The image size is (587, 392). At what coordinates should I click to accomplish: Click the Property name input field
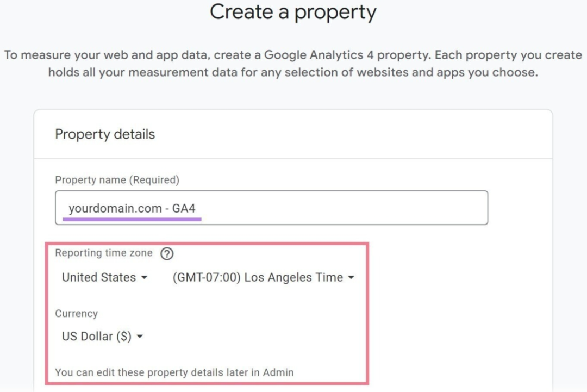(271, 208)
